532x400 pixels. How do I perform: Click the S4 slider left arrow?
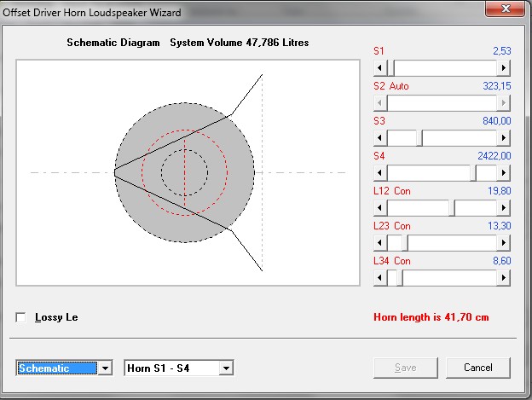380,173
